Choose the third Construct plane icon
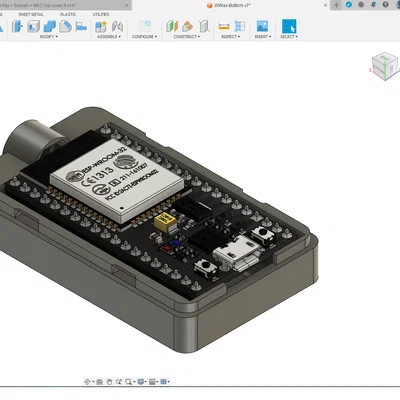 [203, 26]
